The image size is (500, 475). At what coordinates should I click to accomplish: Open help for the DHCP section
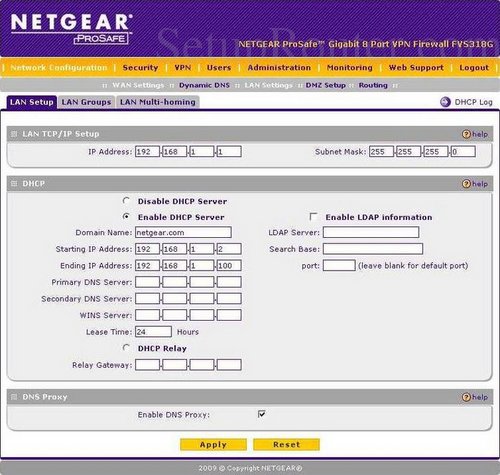pyautogui.click(x=475, y=184)
